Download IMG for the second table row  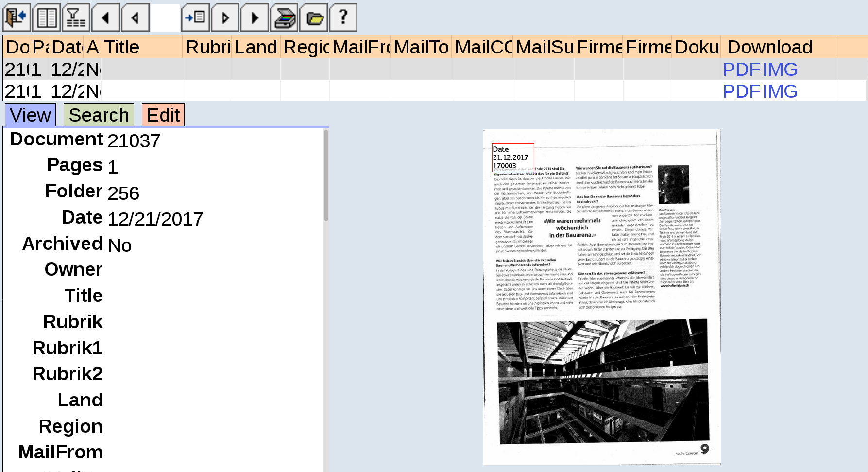(780, 91)
